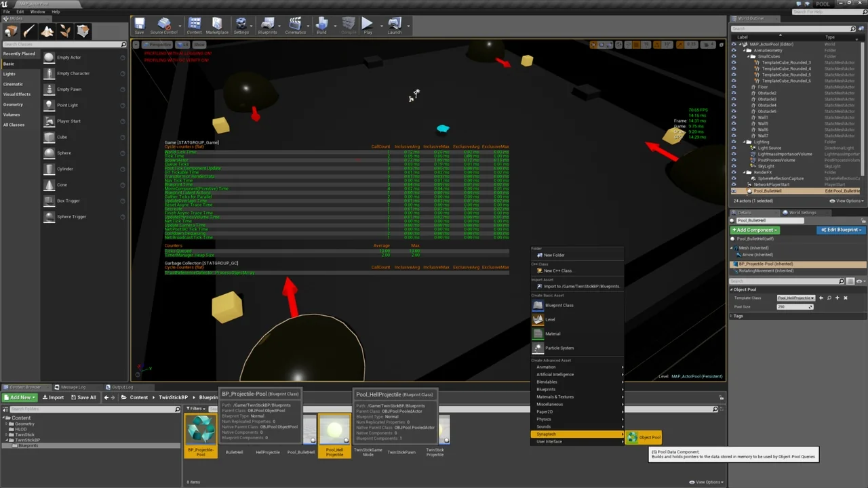Viewport: 868px width, 488px height.
Task: Click the lock icon on the Details panel
Action: click(863, 221)
